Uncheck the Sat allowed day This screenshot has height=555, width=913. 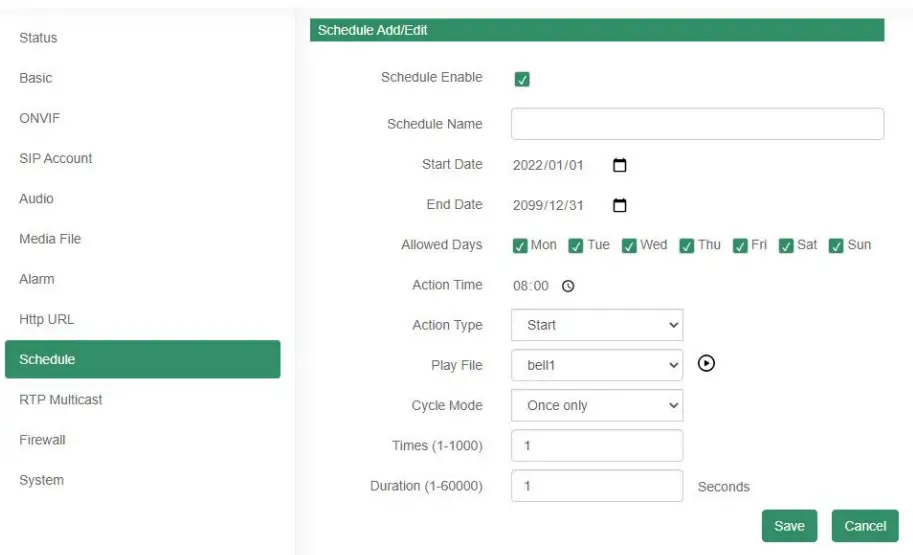point(787,246)
